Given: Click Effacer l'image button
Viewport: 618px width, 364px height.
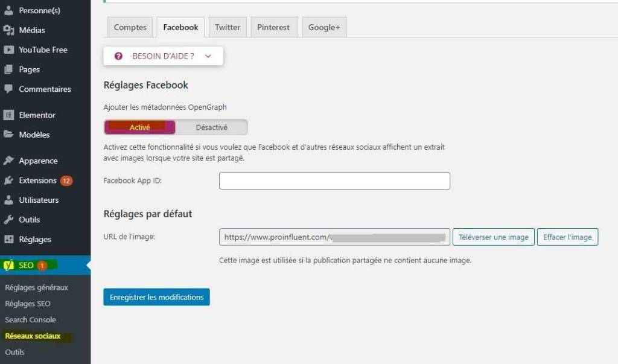Looking at the screenshot, I should coord(567,237).
